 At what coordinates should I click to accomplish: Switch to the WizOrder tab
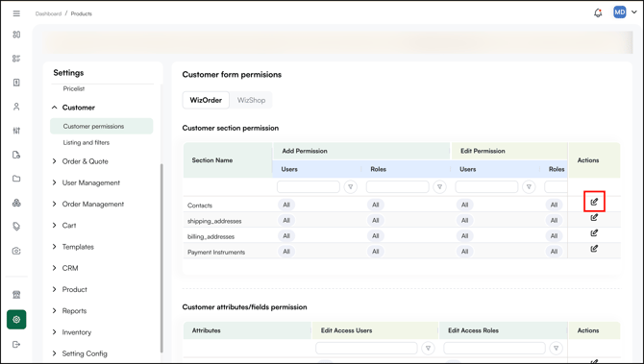206,100
